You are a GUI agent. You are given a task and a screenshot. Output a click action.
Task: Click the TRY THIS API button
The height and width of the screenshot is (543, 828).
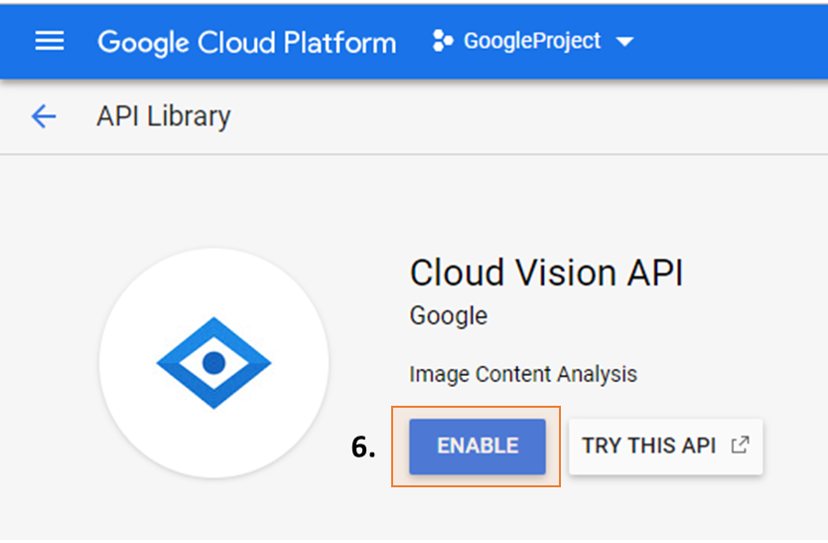tap(666, 446)
